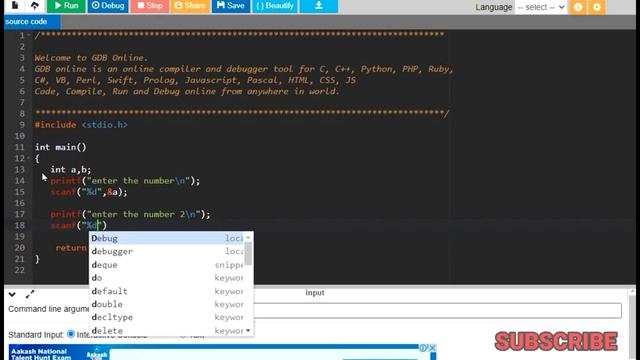Choose the decltype keyword suggestion
The image size is (640, 360).
click(167, 318)
